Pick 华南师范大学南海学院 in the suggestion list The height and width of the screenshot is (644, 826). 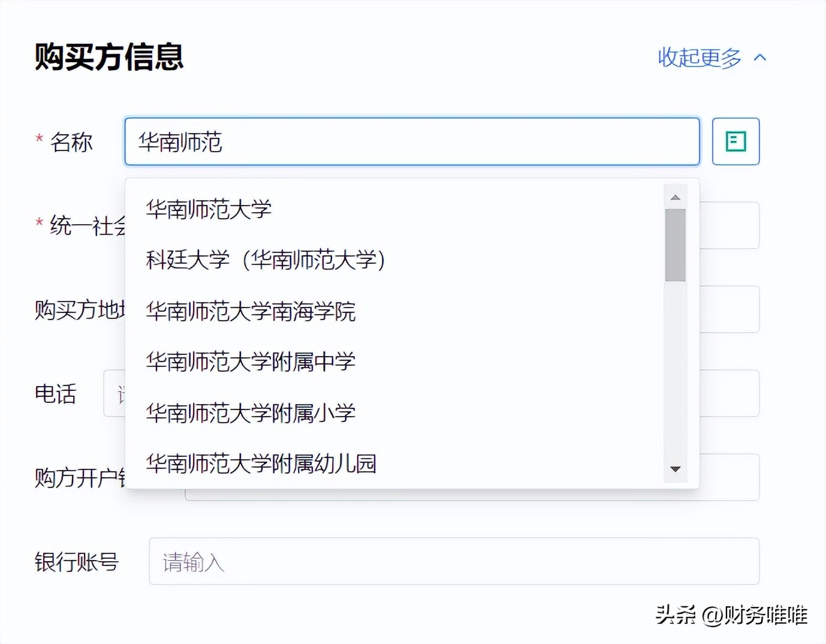pos(251,311)
